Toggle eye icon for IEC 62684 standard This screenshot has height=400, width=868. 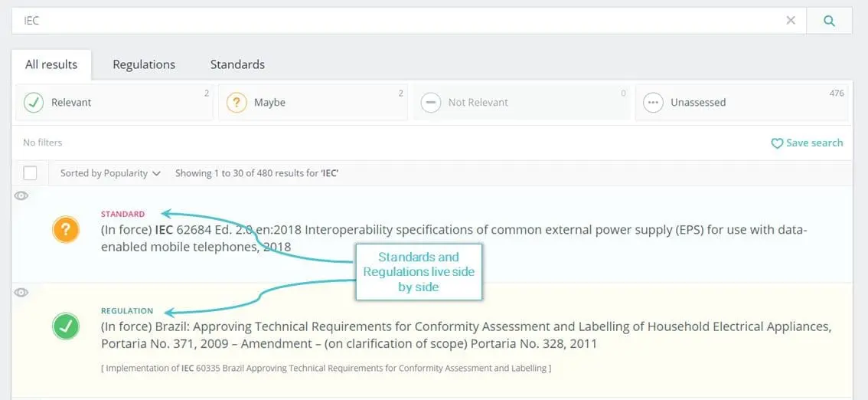[21, 195]
